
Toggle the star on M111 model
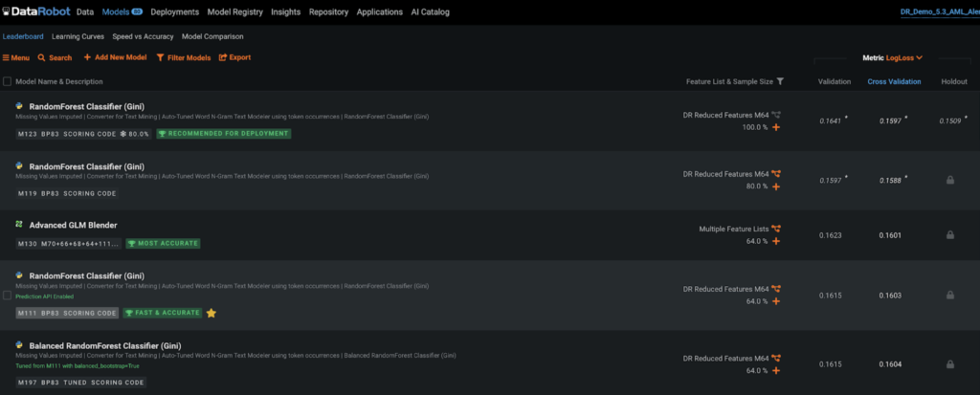tap(212, 313)
